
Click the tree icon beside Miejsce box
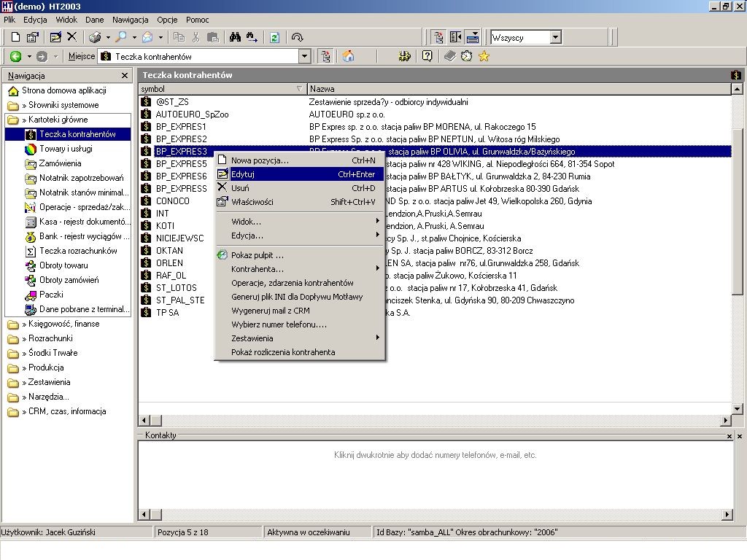coord(326,56)
